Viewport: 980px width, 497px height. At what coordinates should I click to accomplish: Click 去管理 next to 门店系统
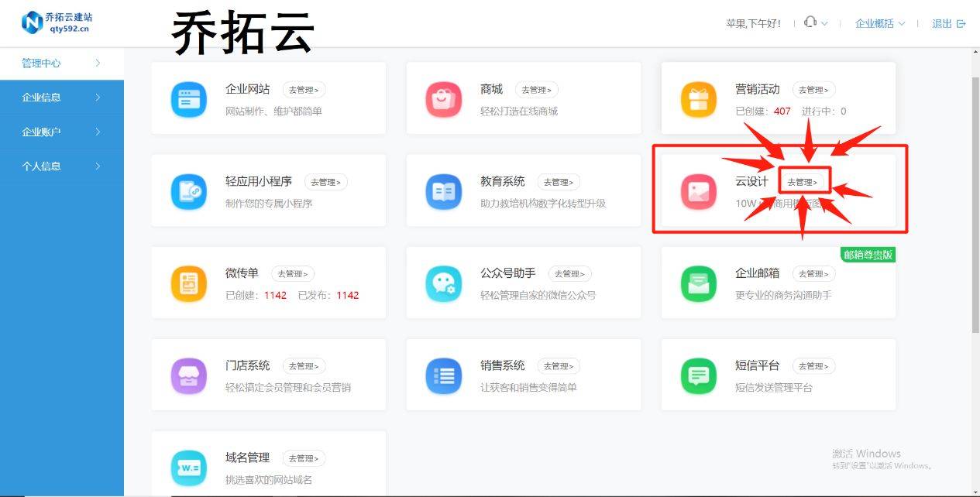click(304, 365)
